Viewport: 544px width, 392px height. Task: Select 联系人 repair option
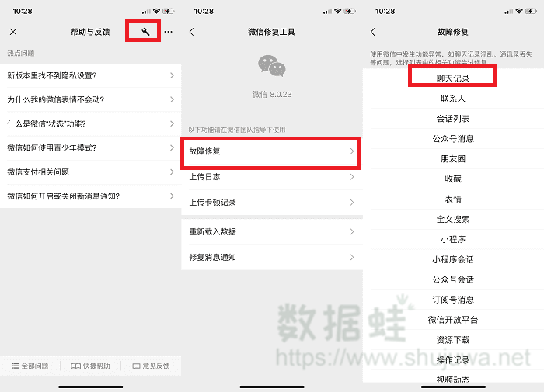click(453, 99)
